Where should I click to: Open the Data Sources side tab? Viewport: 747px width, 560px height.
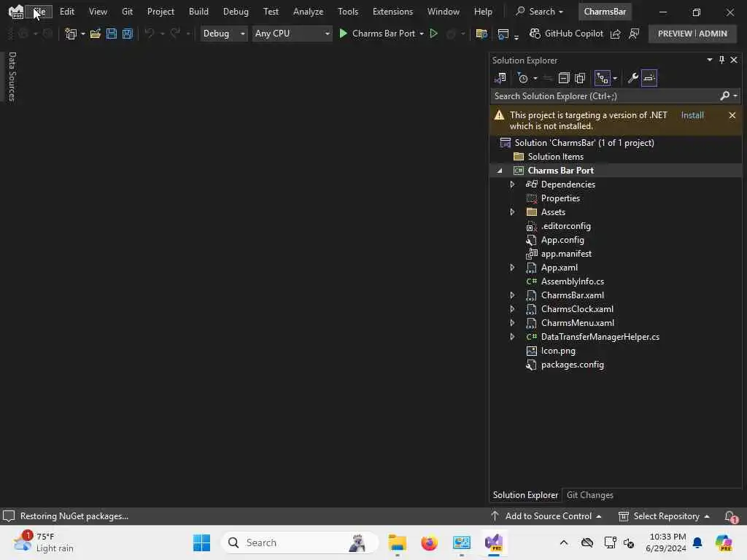(12, 77)
